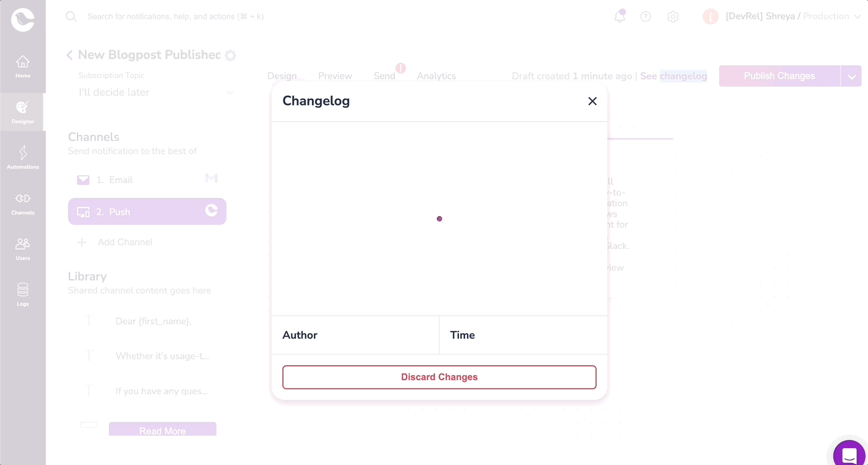
Task: Open the Analytics tab
Action: tap(436, 76)
